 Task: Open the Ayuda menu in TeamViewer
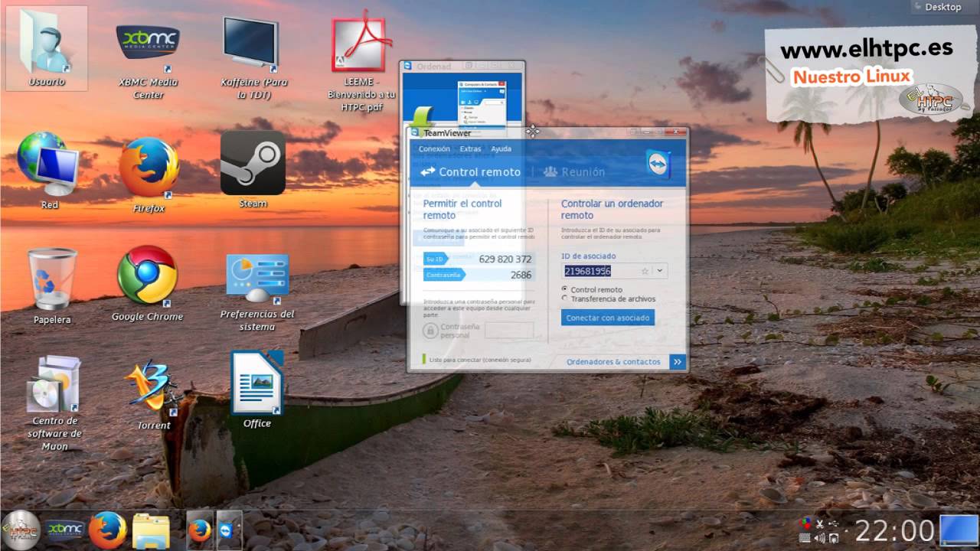click(501, 148)
